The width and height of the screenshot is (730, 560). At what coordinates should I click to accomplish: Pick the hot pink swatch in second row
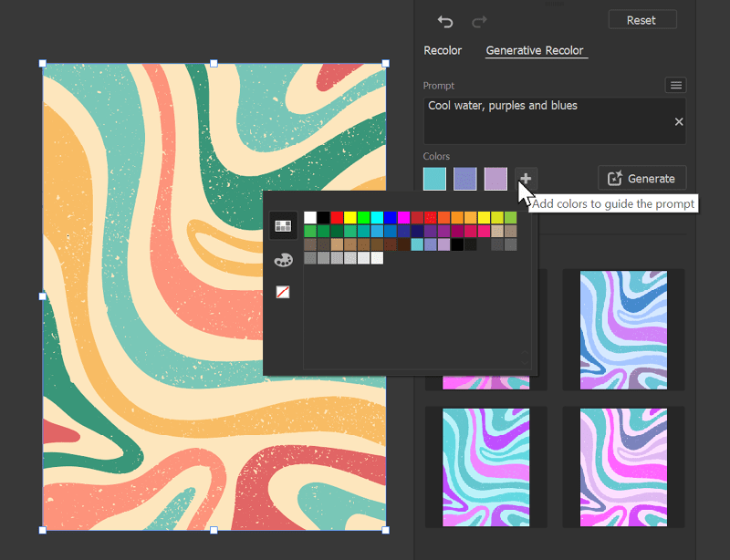(x=485, y=231)
